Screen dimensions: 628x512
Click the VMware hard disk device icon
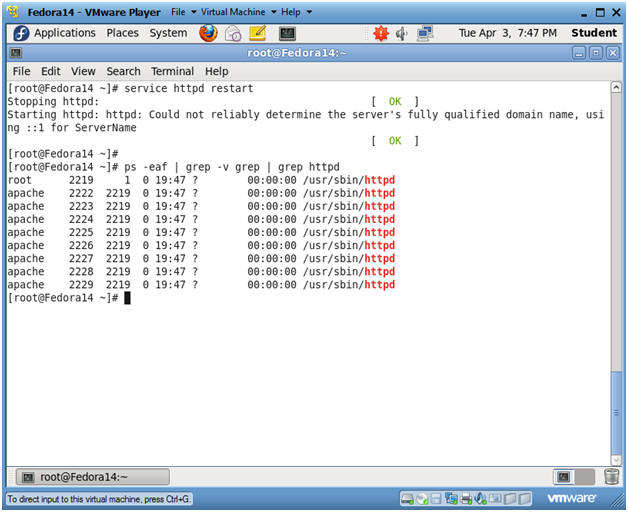click(407, 499)
